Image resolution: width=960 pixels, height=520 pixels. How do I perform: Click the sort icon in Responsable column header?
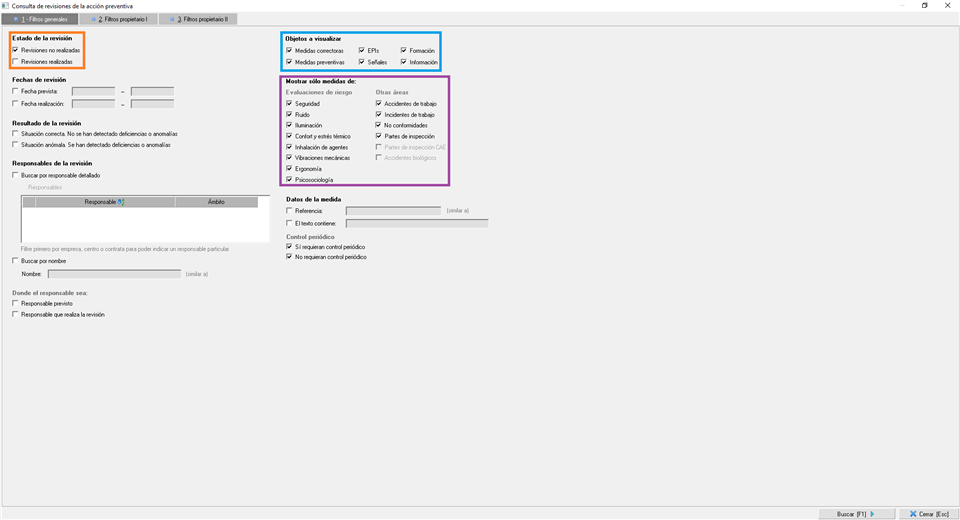coord(121,202)
